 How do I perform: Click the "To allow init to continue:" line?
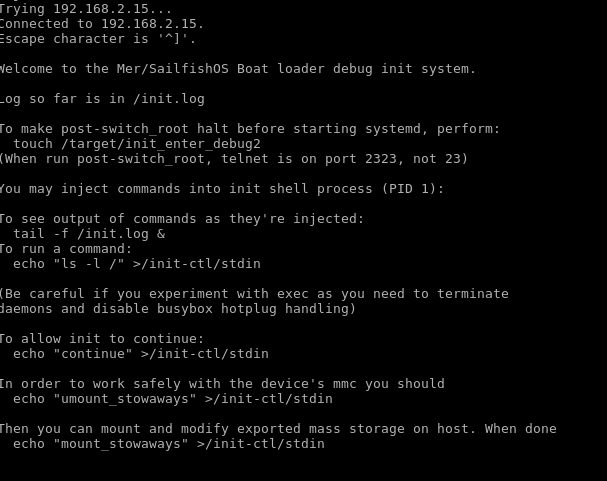tap(101, 338)
